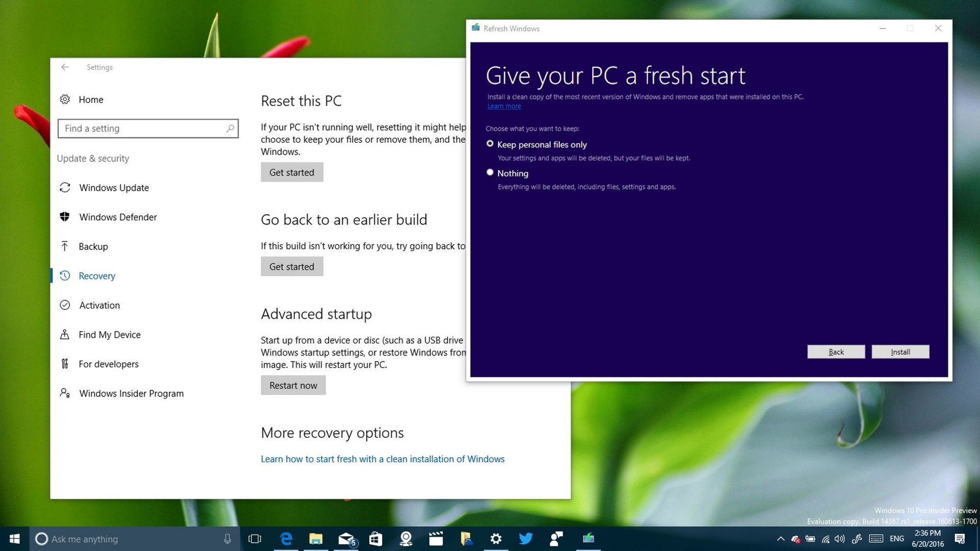Open the clean installation of Windows link
Viewport: 980px width, 551px height.
click(382, 459)
